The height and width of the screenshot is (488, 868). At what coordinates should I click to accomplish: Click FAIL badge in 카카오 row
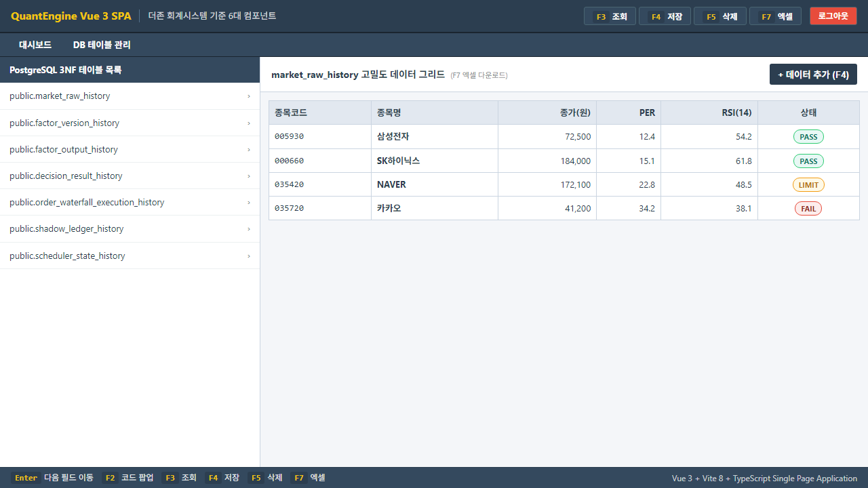click(x=808, y=209)
